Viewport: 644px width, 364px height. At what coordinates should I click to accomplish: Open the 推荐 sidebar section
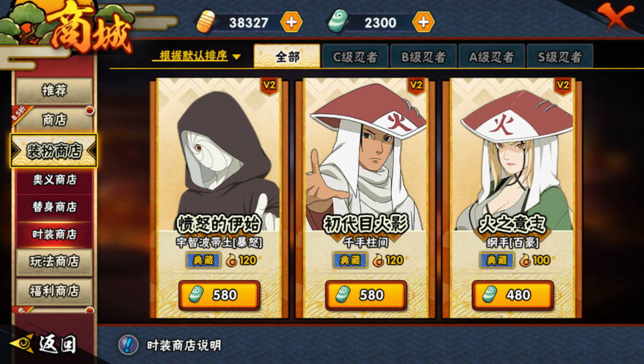click(x=54, y=91)
